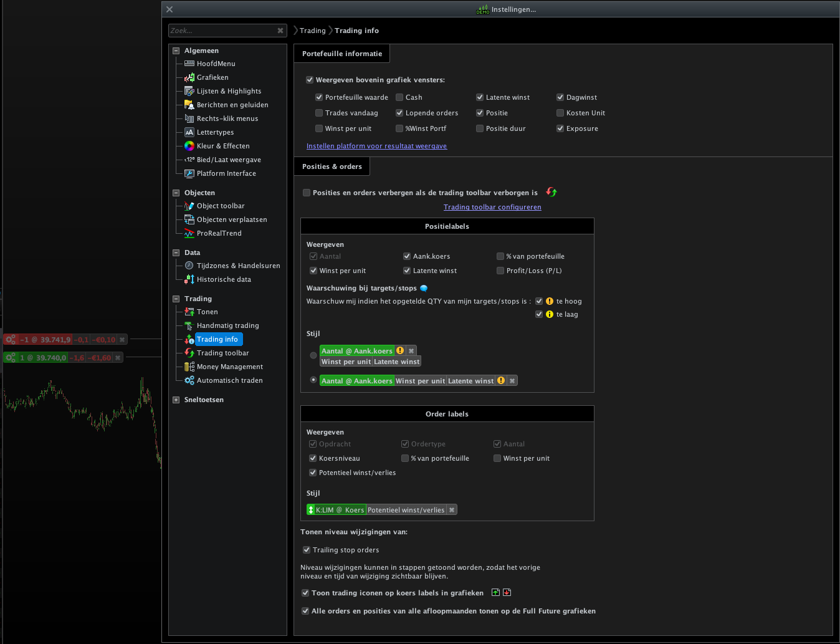This screenshot has height=644, width=840.
Task: Click the trading toolbar arrows icon beside verbergen option
Action: tap(551, 192)
